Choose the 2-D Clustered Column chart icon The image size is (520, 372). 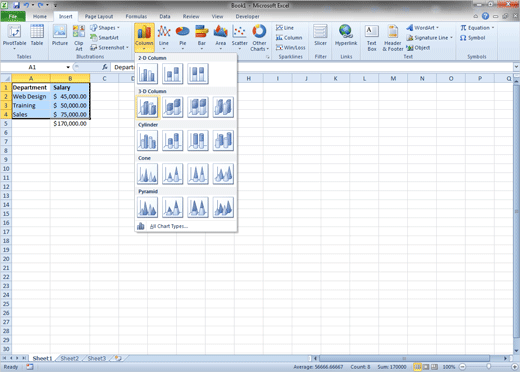(147, 74)
